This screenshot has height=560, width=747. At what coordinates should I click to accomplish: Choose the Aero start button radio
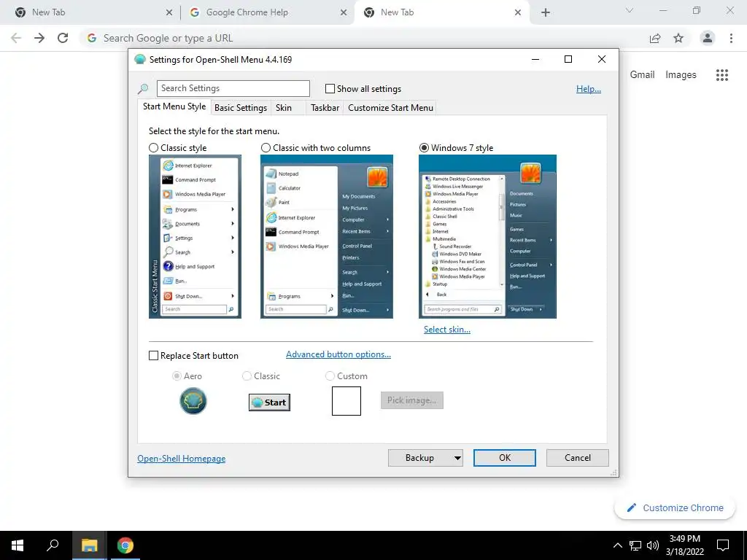[177, 376]
